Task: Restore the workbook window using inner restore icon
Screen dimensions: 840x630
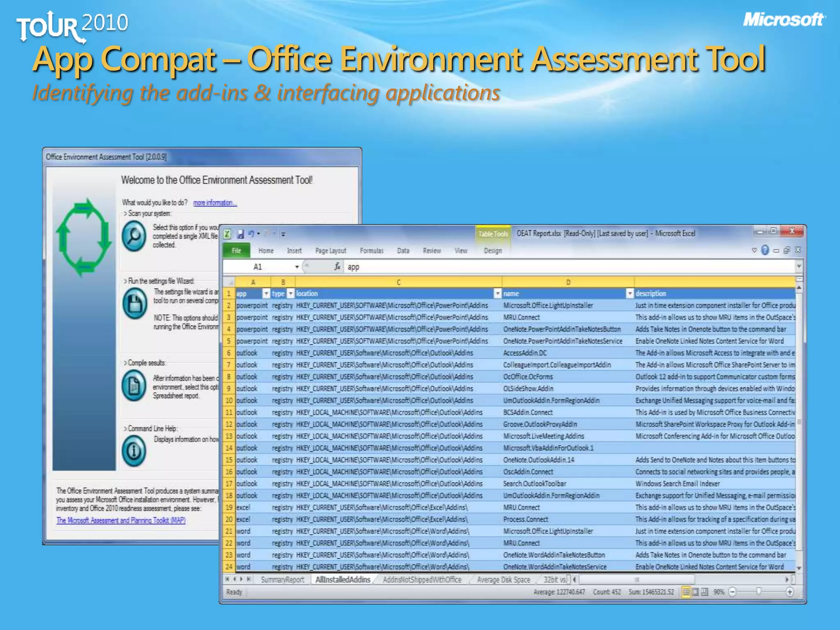Action: click(x=787, y=250)
